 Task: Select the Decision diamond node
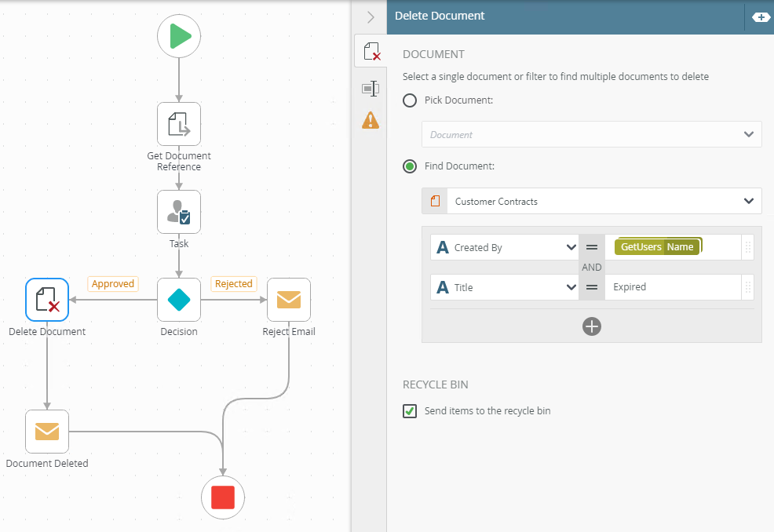(179, 300)
